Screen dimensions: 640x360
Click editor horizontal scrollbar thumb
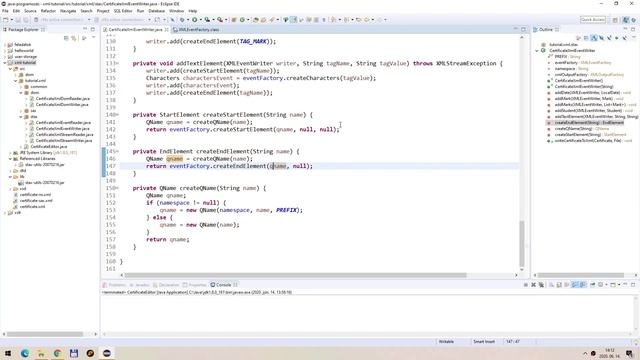pyautogui.click(x=295, y=275)
